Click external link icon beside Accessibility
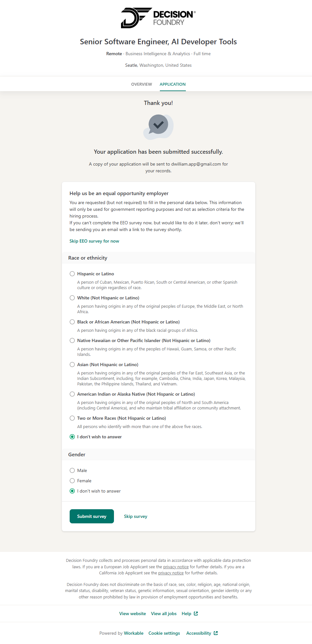 pos(216,633)
